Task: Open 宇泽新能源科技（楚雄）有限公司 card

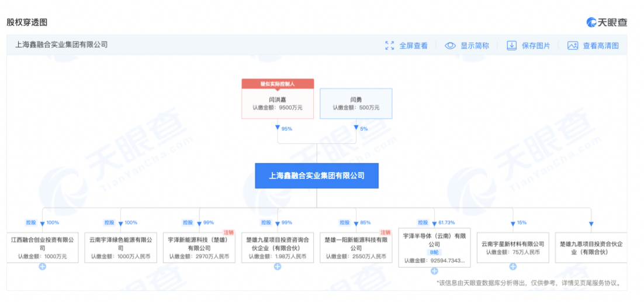Action: pos(199,248)
